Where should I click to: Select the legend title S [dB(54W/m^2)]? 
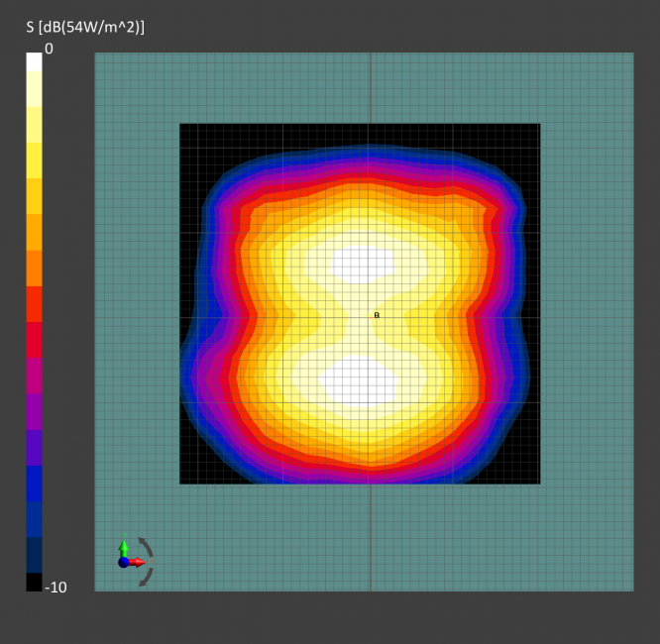pos(85,28)
